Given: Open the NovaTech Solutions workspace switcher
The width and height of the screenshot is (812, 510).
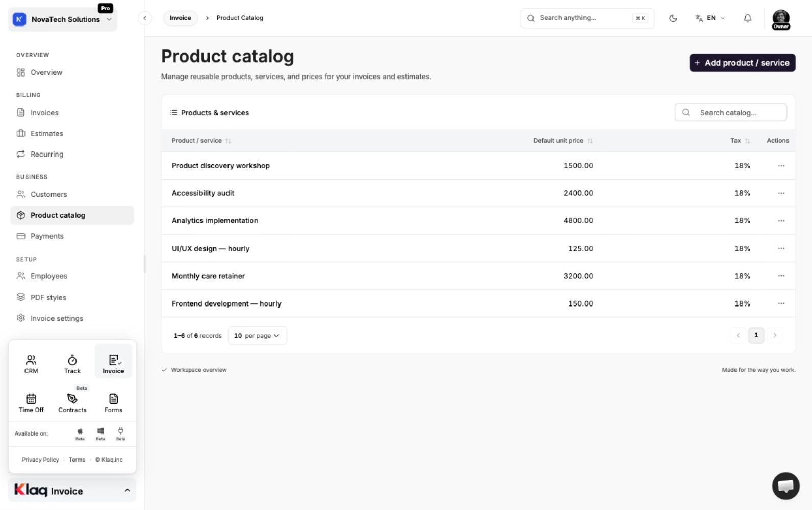Looking at the screenshot, I should coord(63,19).
